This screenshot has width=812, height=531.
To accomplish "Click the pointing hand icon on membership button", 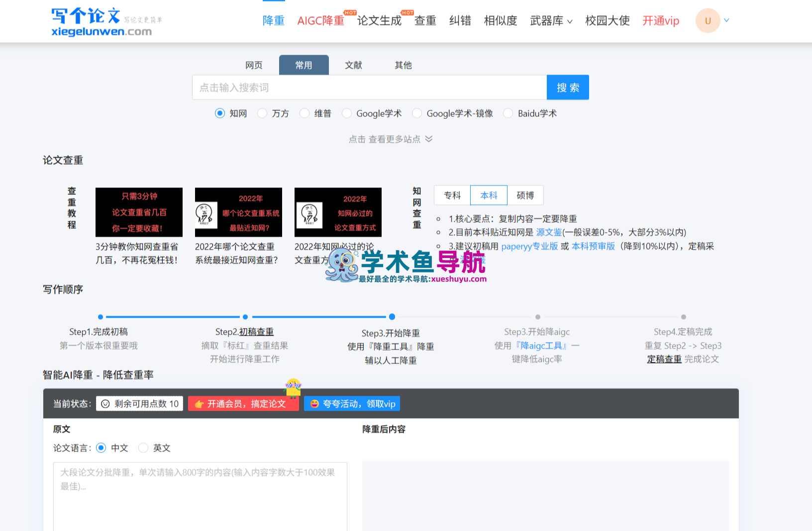I will coord(199,404).
